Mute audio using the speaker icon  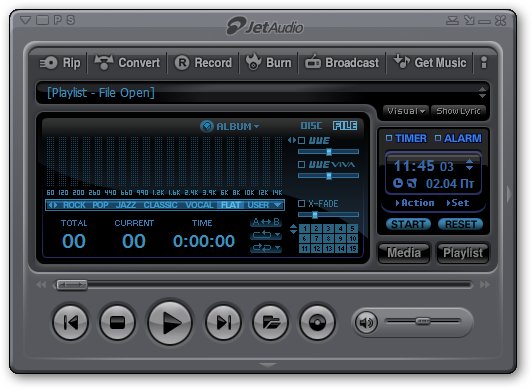pyautogui.click(x=366, y=322)
